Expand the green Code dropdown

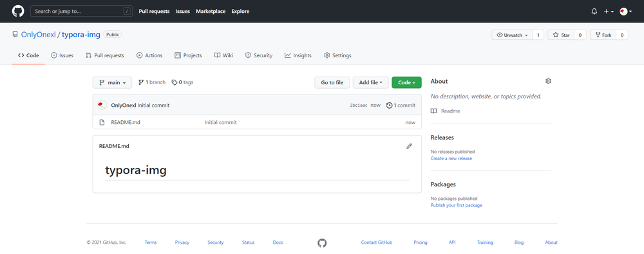pos(406,82)
